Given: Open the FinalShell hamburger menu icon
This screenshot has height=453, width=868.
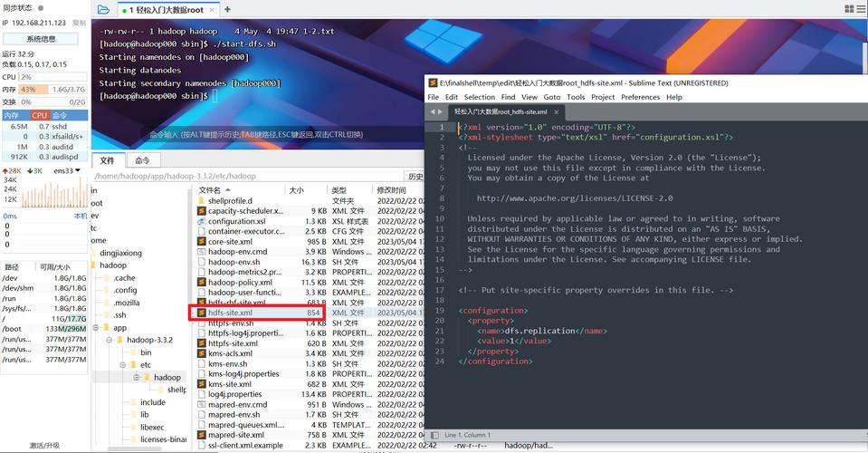Looking at the screenshot, I should click(862, 9).
